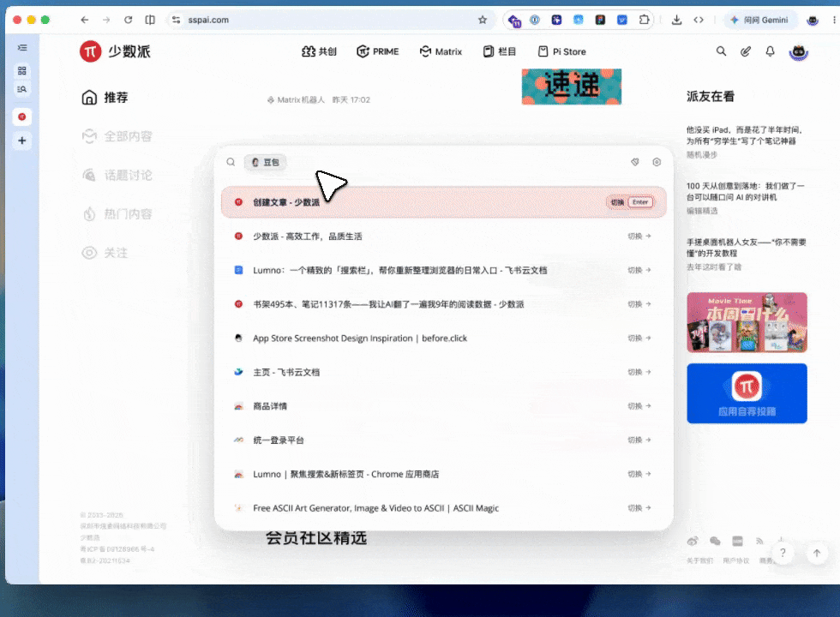Select 少数派 - 高效工作，品质生活 result
This screenshot has height=617, width=840.
pos(444,237)
